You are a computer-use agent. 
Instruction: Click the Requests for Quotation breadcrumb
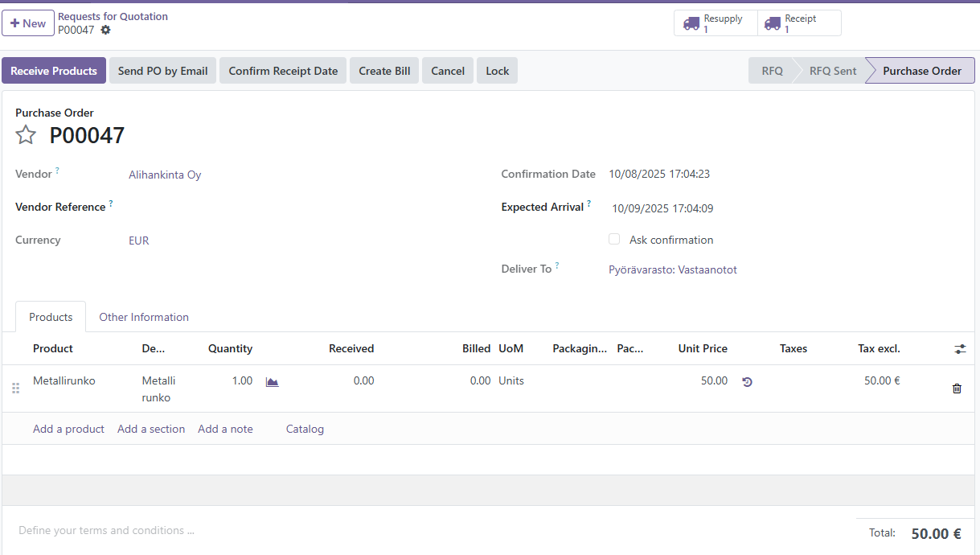113,16
